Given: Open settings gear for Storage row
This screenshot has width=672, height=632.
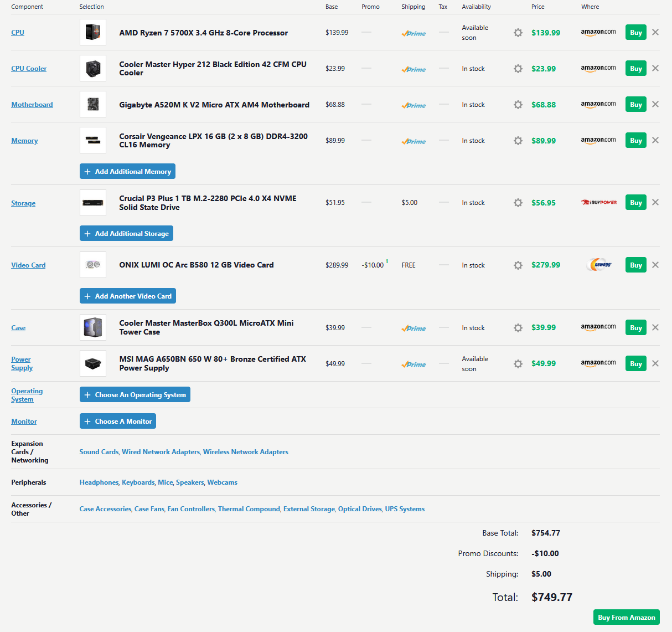Looking at the screenshot, I should (518, 203).
